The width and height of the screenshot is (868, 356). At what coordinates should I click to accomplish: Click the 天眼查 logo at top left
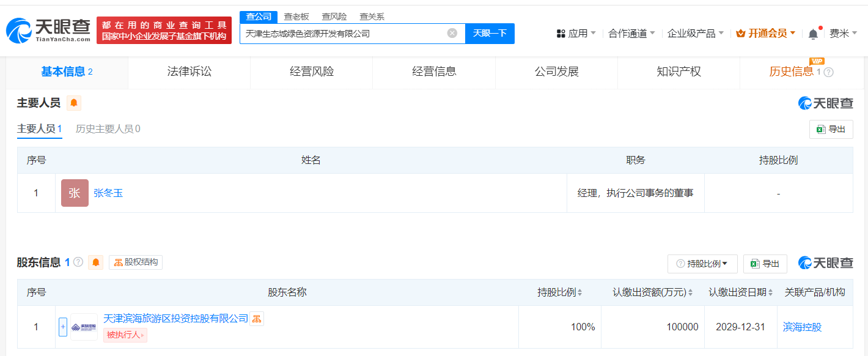tap(49, 29)
